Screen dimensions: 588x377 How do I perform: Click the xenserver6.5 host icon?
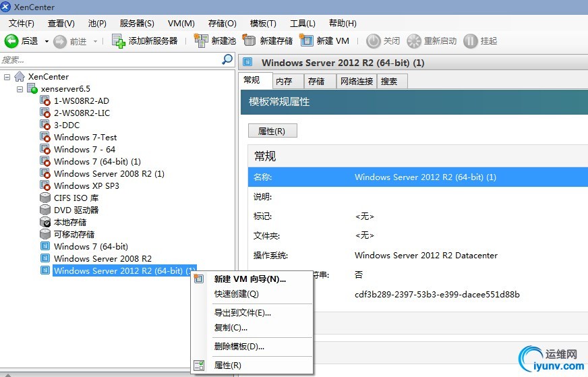32,89
